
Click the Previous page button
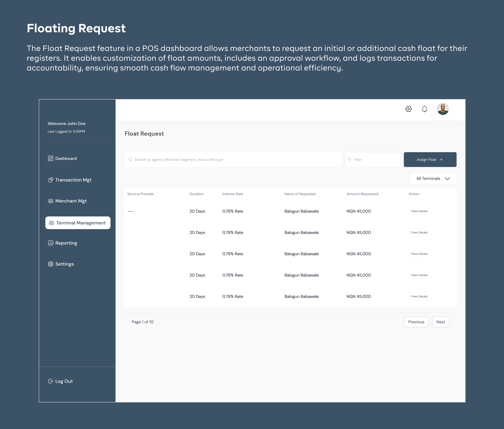point(416,322)
